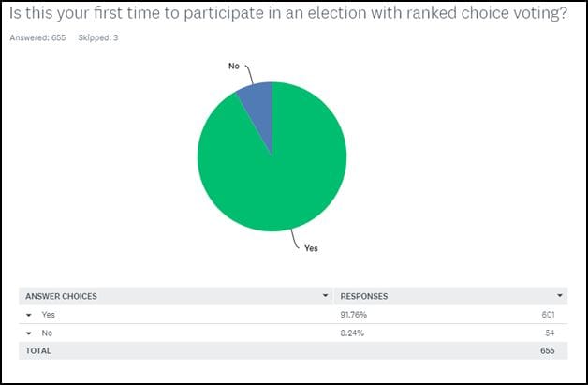The width and height of the screenshot is (588, 385).
Task: Click the TOTAL row label
Action: tap(39, 350)
